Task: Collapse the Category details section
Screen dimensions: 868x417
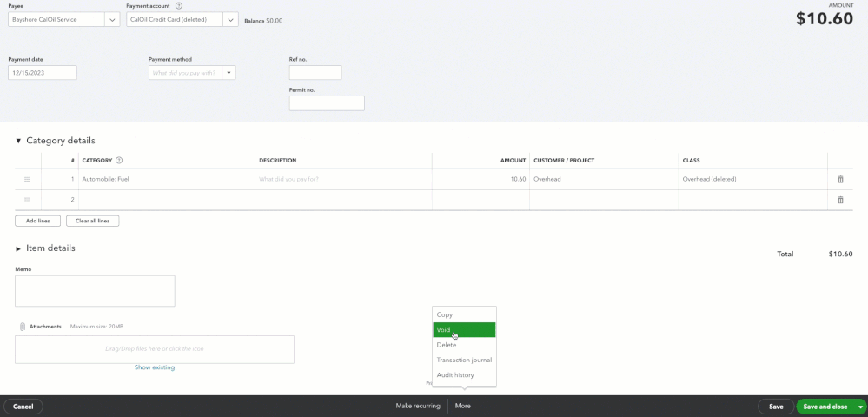Action: (x=18, y=142)
